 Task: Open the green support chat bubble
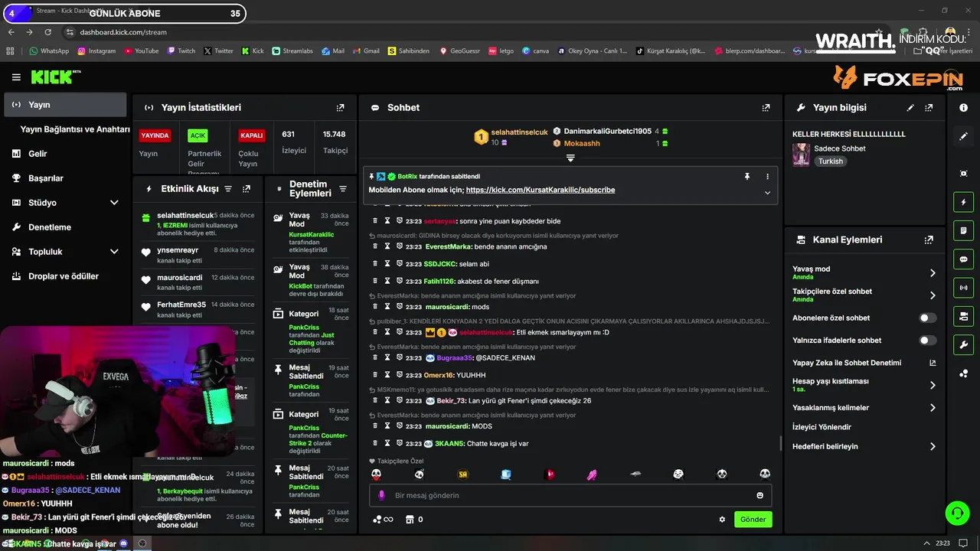click(957, 512)
